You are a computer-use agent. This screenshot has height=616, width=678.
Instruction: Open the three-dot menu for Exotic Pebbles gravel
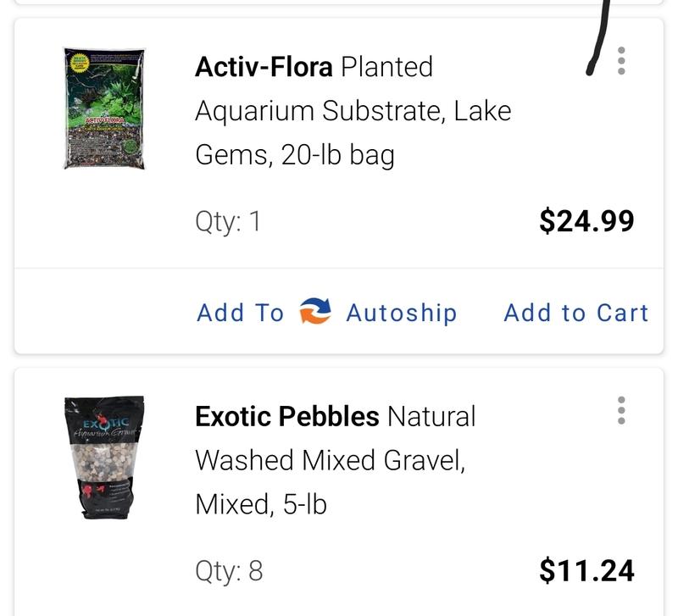(x=621, y=410)
